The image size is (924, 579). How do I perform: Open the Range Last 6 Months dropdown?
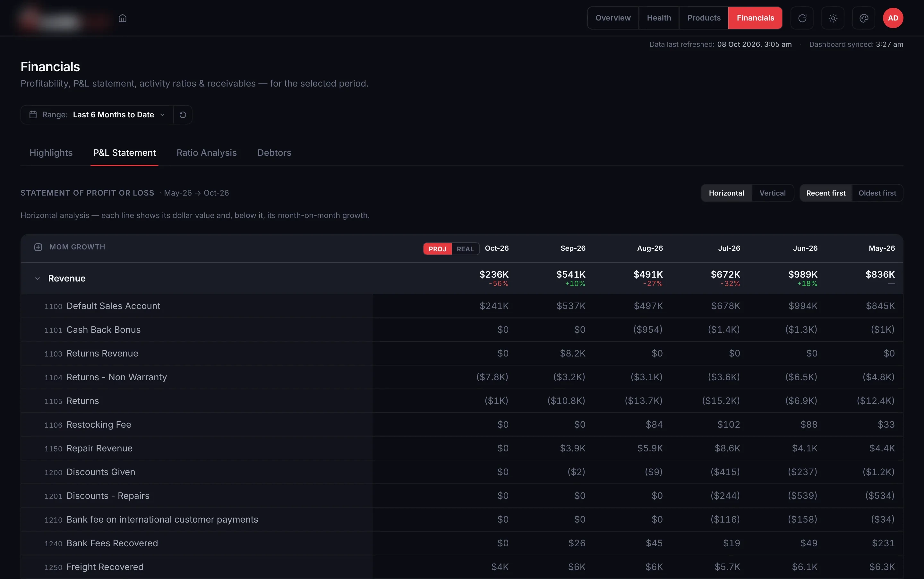[97, 115]
